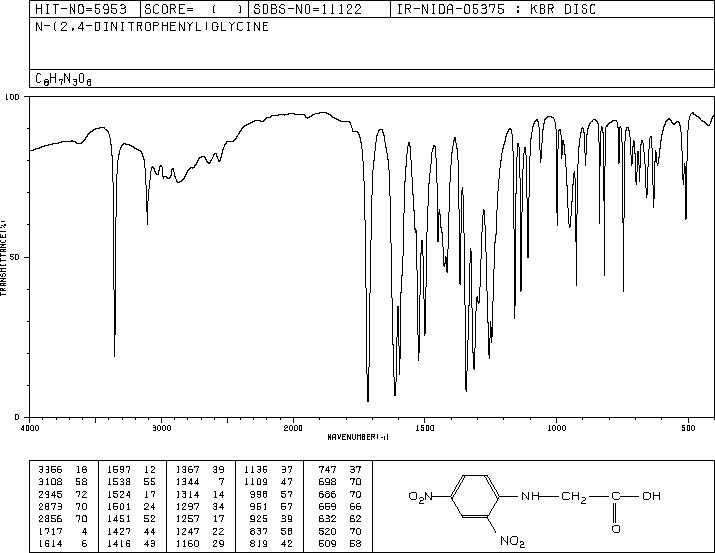Click the NO2 group below the benzene ring

click(x=513, y=542)
